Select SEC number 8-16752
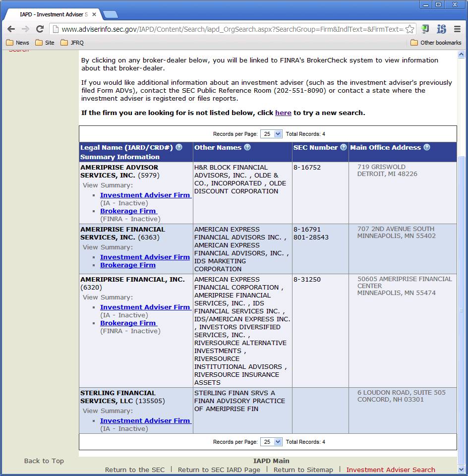Image resolution: width=468 pixels, height=476 pixels. click(307, 167)
